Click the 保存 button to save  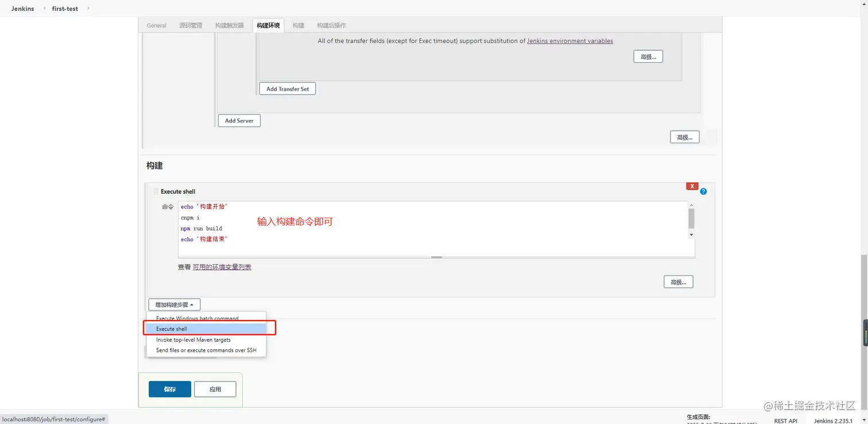169,389
